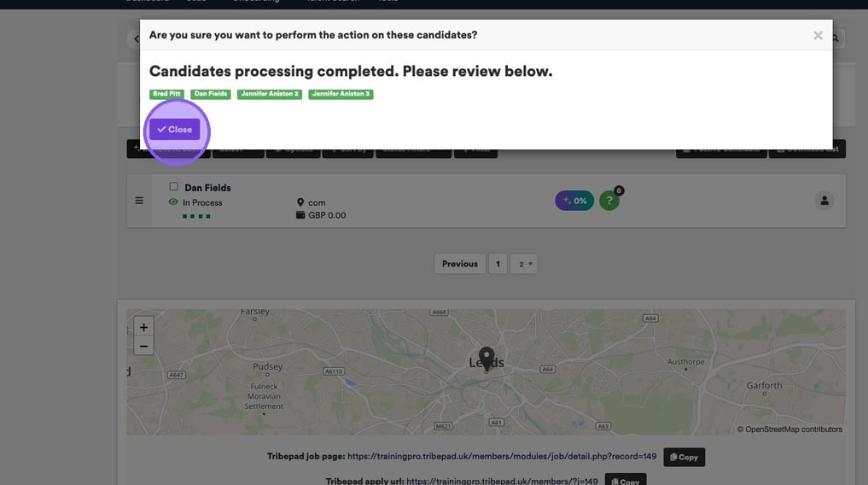
Task: Zoom in on the map
Action: point(143,327)
